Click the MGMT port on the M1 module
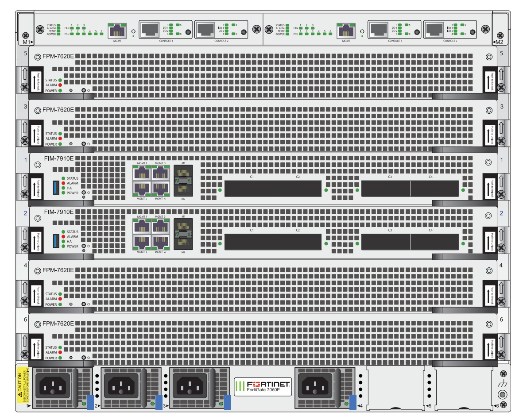Screen dimensions: 523x420 tap(117, 31)
